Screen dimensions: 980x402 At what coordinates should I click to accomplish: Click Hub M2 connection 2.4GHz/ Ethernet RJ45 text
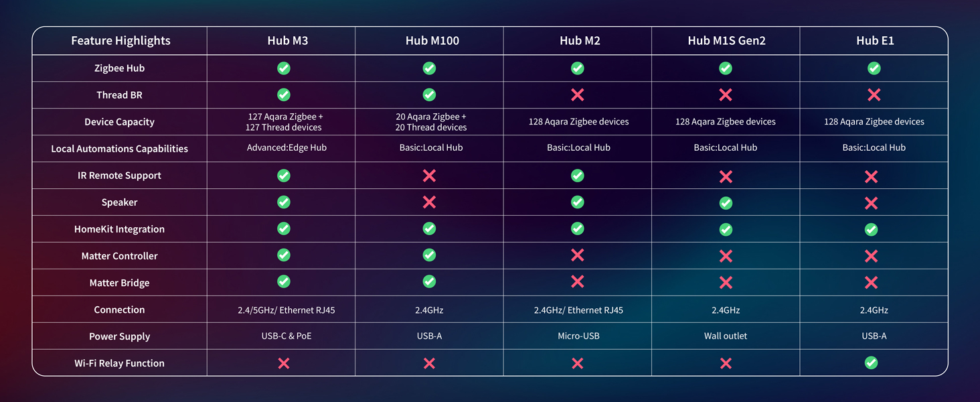click(x=578, y=310)
